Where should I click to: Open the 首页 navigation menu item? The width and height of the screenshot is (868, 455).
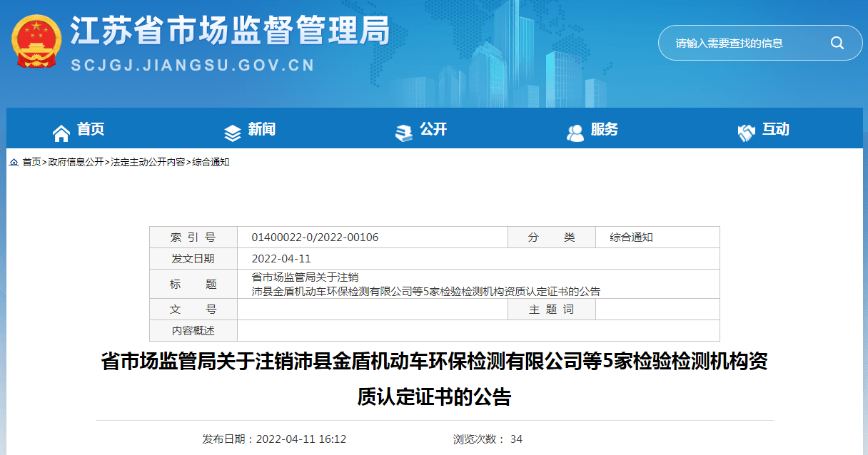click(91, 130)
